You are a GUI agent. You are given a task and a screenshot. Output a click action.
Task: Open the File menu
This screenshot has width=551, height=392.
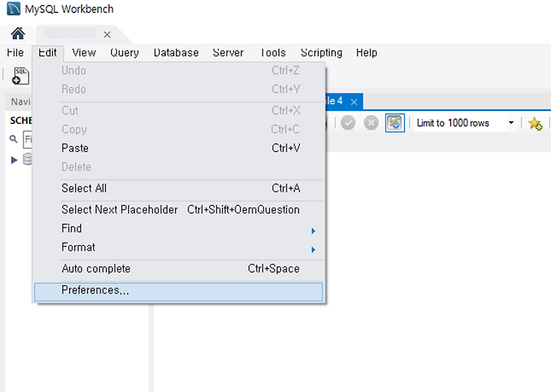(15, 53)
